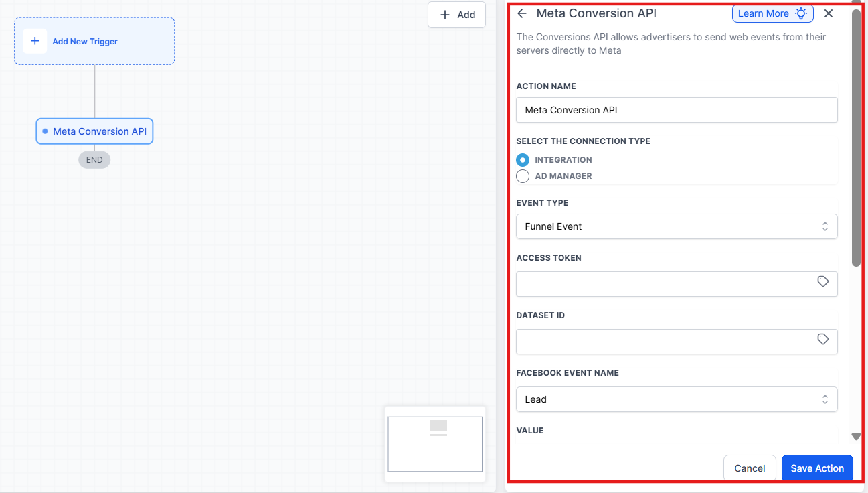Select the Ad Manager connection type

tap(523, 176)
